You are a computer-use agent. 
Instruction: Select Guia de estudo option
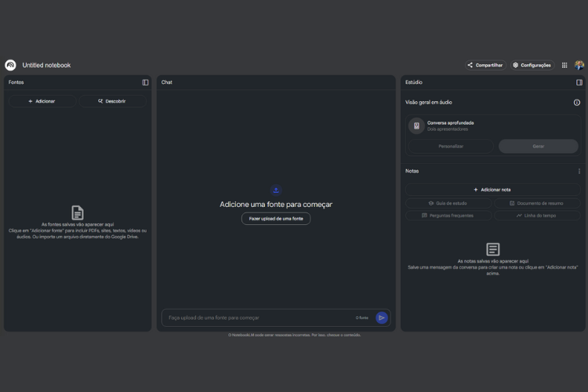click(x=448, y=203)
